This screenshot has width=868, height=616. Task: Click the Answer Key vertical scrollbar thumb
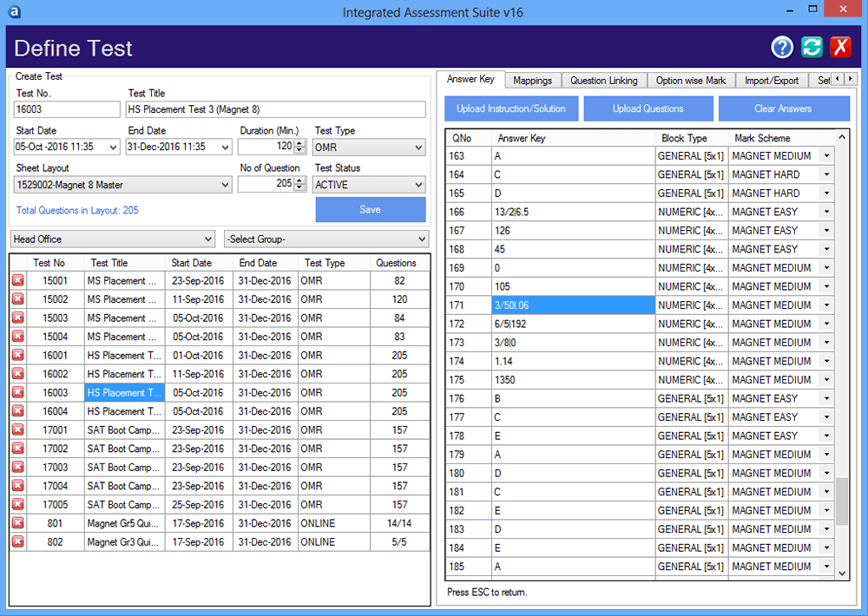coord(842,501)
